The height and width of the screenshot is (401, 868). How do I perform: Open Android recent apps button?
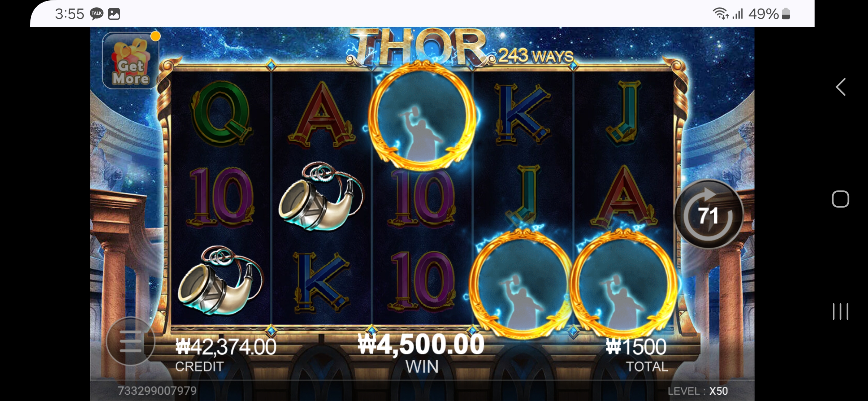tap(840, 311)
